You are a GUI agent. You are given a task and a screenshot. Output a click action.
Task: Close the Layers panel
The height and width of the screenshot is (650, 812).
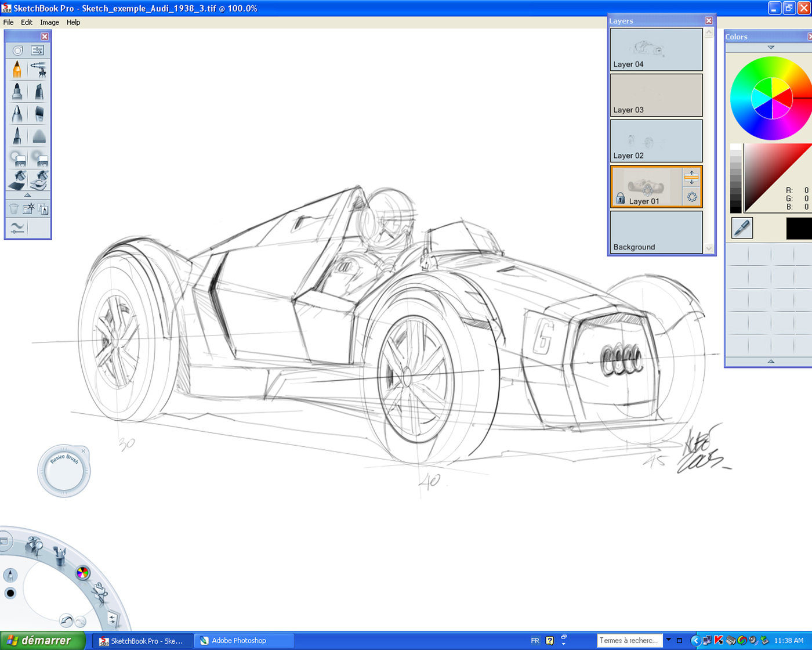[709, 20]
